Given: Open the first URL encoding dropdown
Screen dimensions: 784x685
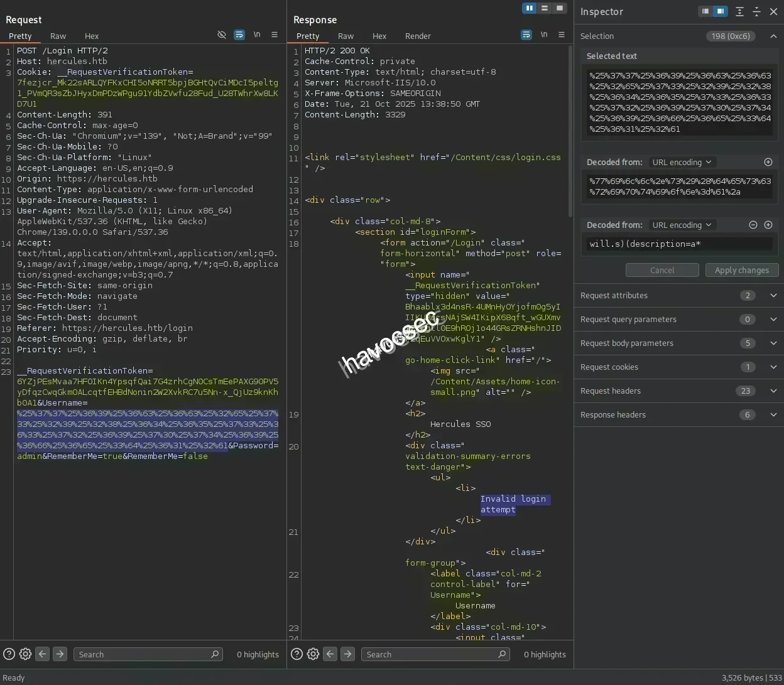Looking at the screenshot, I should [682, 162].
